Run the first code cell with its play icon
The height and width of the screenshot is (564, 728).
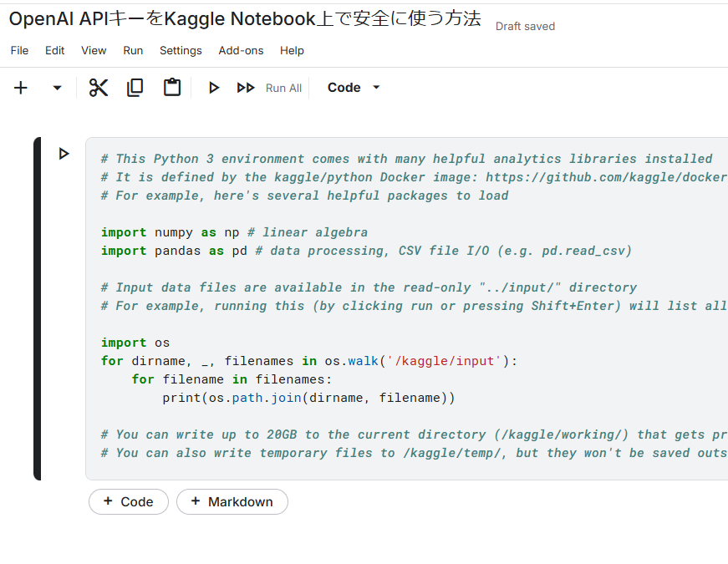pos(64,154)
